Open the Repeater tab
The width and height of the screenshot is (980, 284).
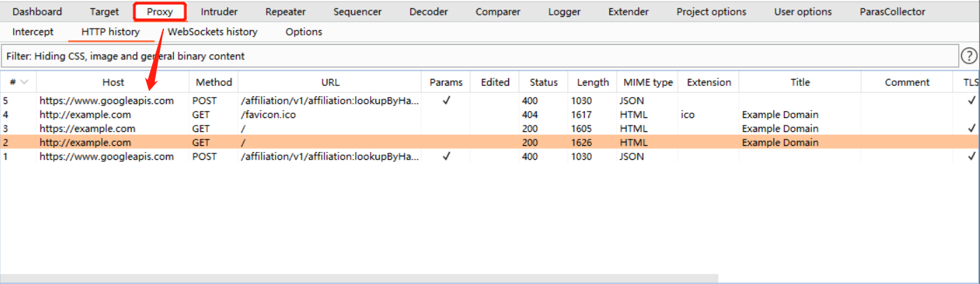tap(285, 11)
